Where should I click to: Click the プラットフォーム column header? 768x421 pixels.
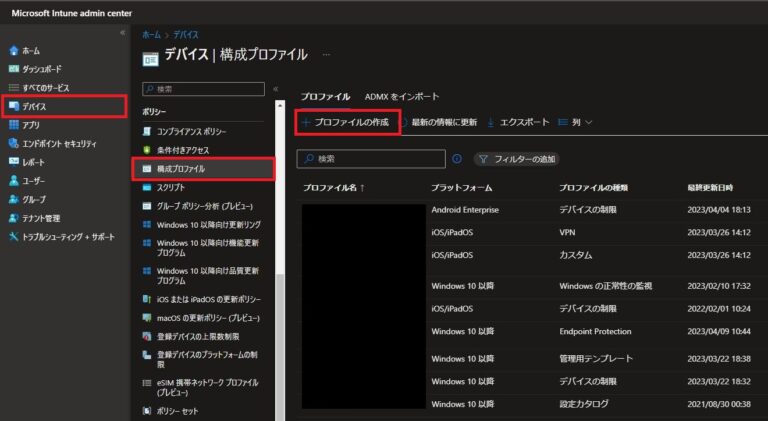(x=461, y=187)
